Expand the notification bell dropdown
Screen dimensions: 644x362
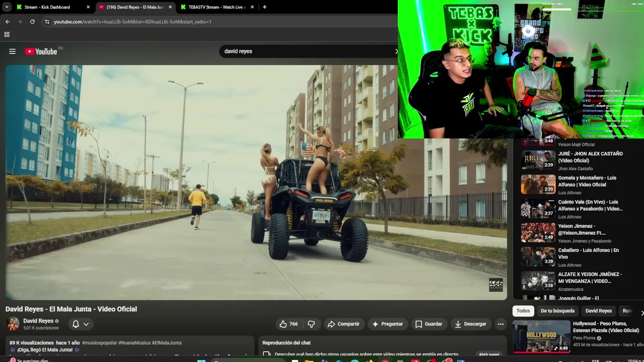tap(86, 324)
